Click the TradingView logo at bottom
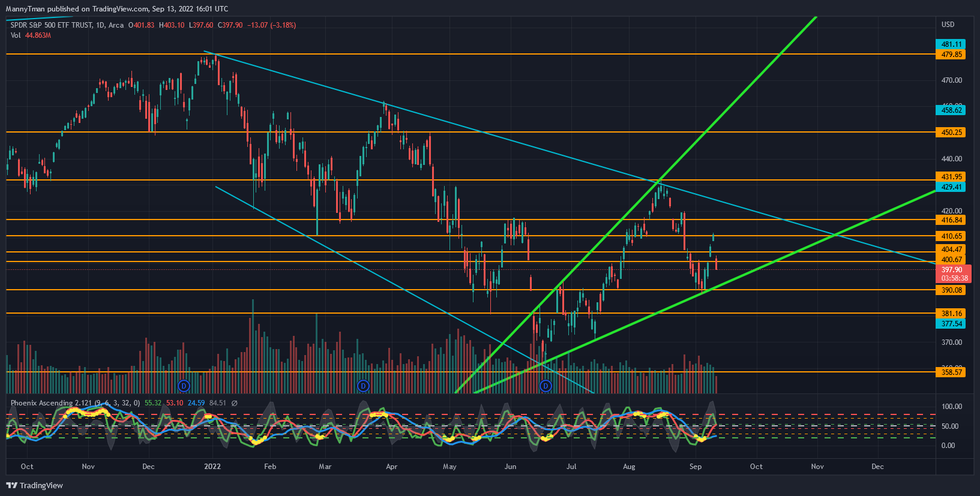 pos(34,485)
